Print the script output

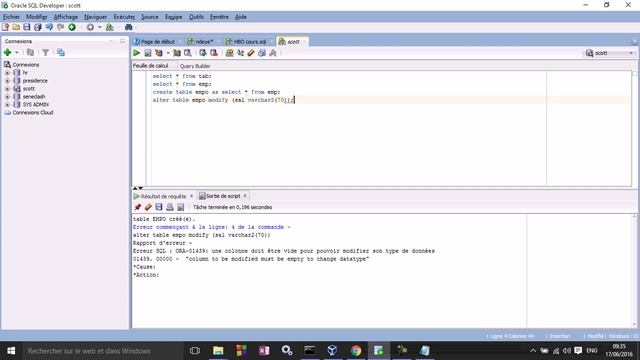(x=170, y=207)
